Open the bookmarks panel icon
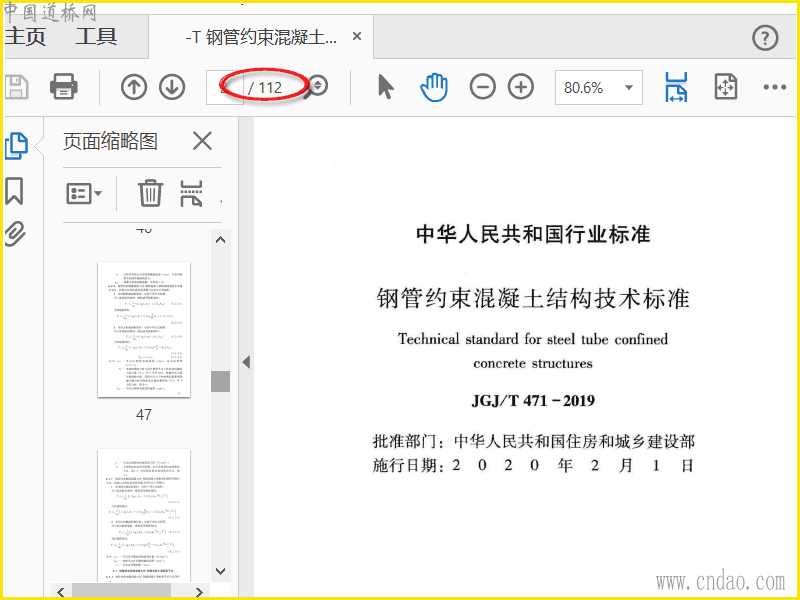This screenshot has height=600, width=800. coord(14,191)
